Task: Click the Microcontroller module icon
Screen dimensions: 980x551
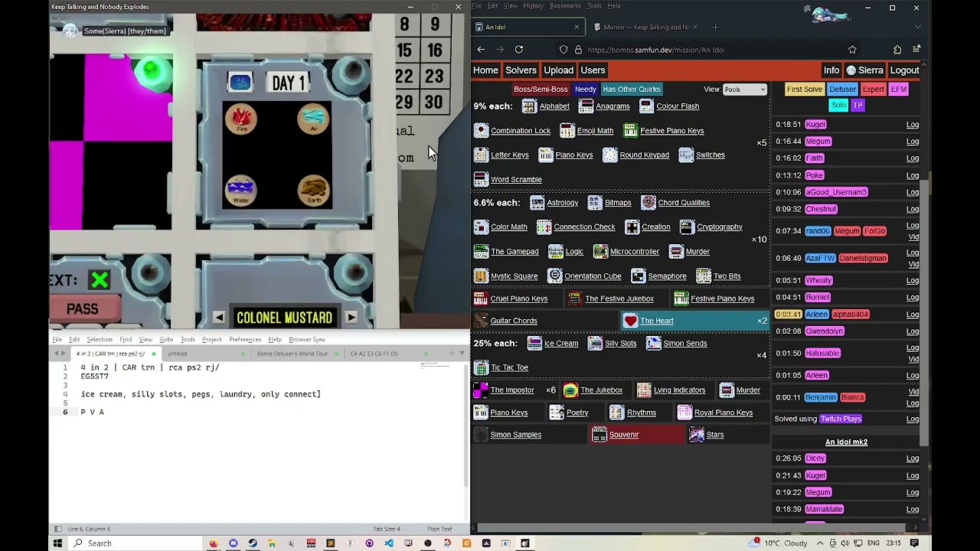Action: 600,252
